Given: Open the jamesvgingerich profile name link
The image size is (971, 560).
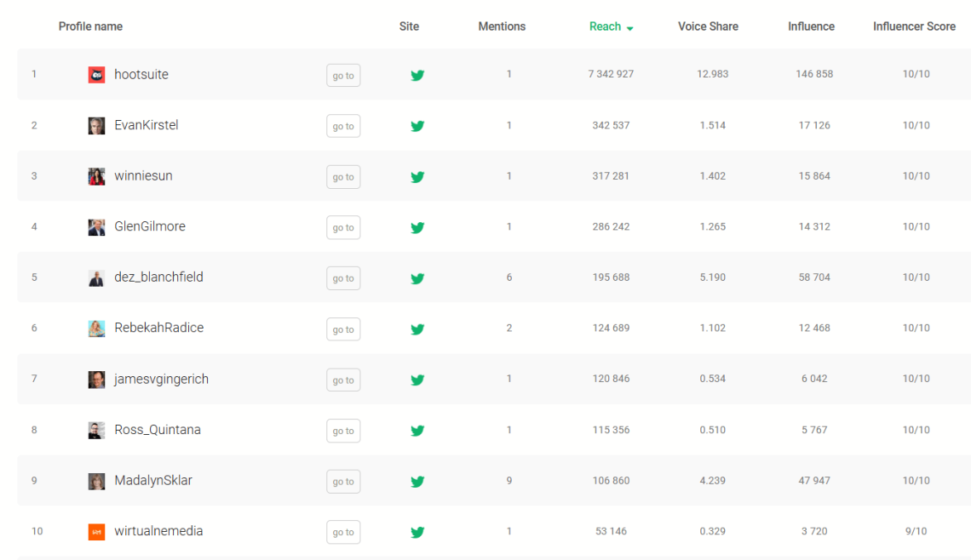Looking at the screenshot, I should pyautogui.click(x=161, y=379).
